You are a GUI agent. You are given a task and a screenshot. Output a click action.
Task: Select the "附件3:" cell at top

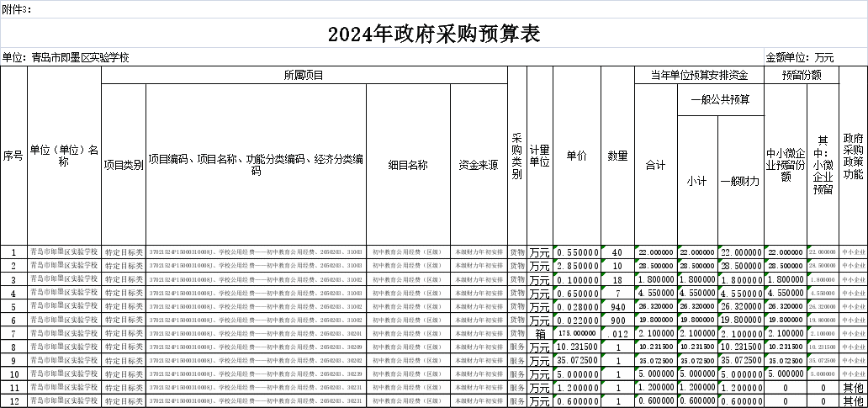pos(19,8)
